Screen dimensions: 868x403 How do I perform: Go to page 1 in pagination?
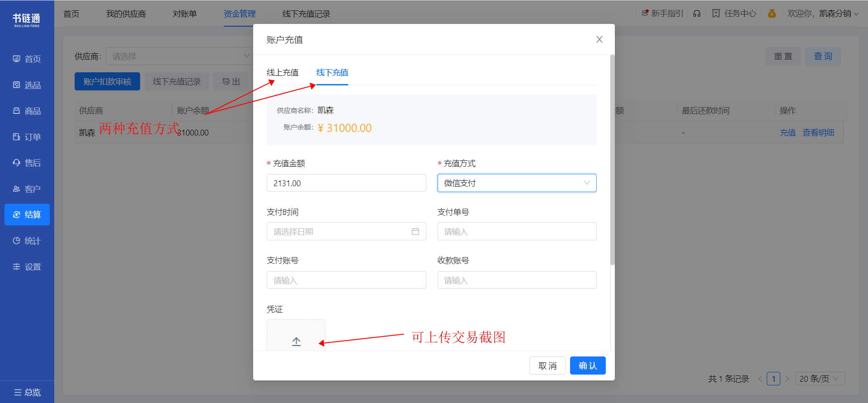click(774, 379)
